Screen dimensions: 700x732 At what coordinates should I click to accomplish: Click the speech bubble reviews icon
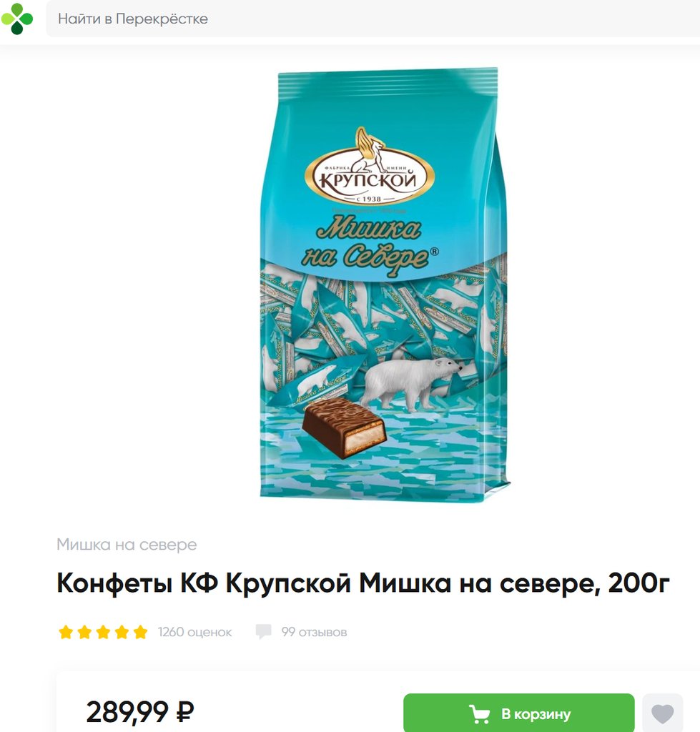[x=263, y=632]
